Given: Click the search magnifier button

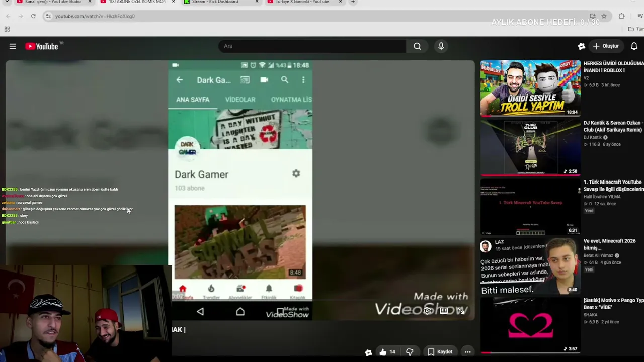Looking at the screenshot, I should (x=417, y=46).
